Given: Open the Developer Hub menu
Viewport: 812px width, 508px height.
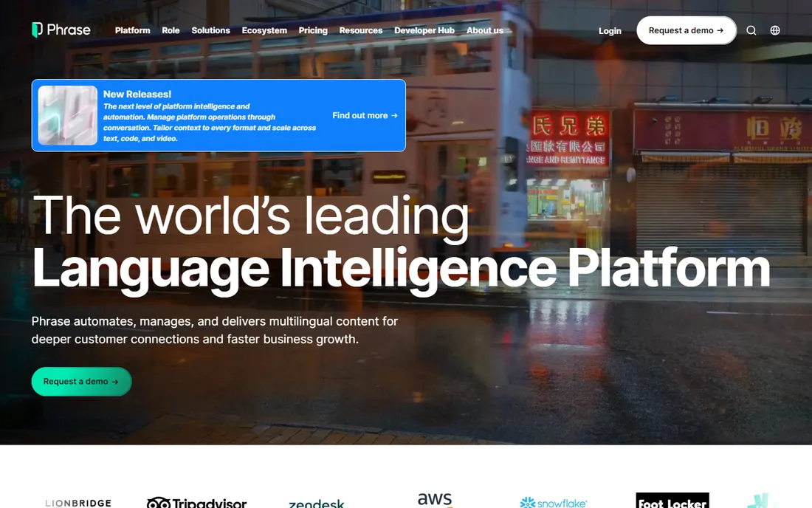Looking at the screenshot, I should pyautogui.click(x=424, y=30).
